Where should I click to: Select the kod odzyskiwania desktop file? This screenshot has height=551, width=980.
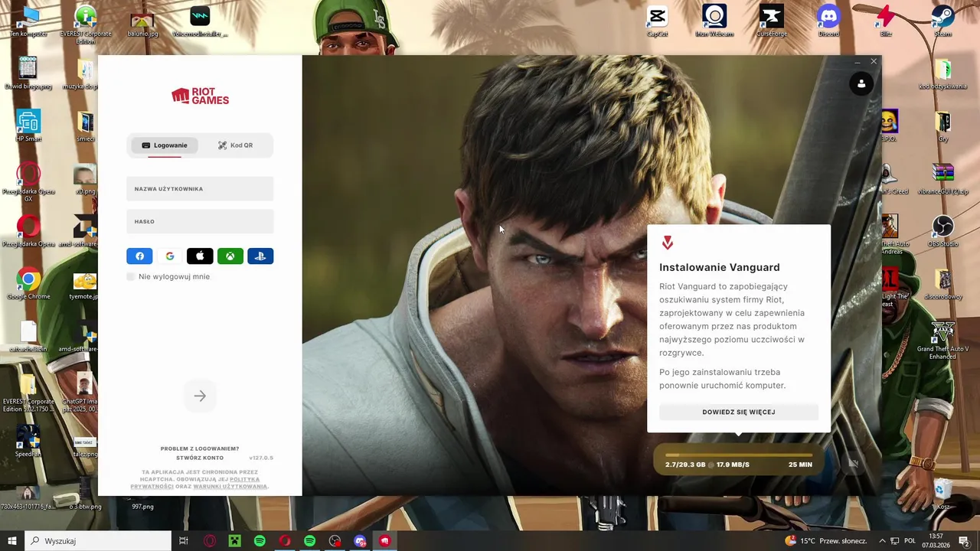[943, 74]
